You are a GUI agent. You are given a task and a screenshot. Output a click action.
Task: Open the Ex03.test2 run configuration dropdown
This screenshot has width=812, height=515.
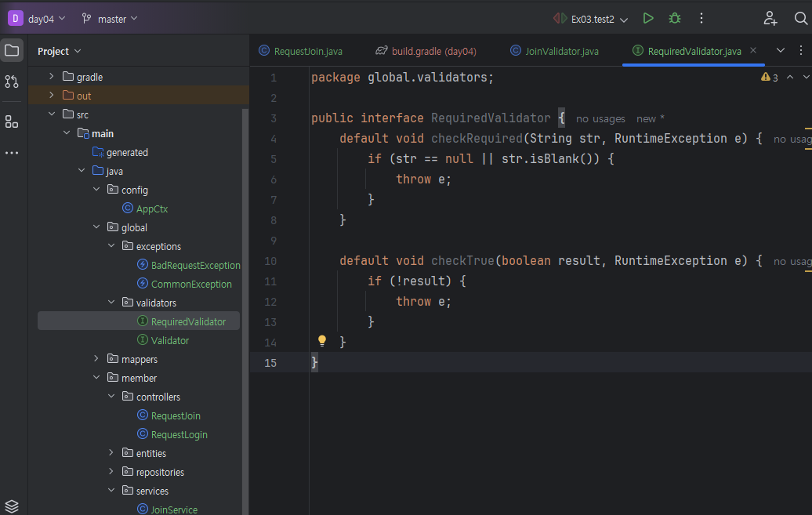click(x=591, y=19)
